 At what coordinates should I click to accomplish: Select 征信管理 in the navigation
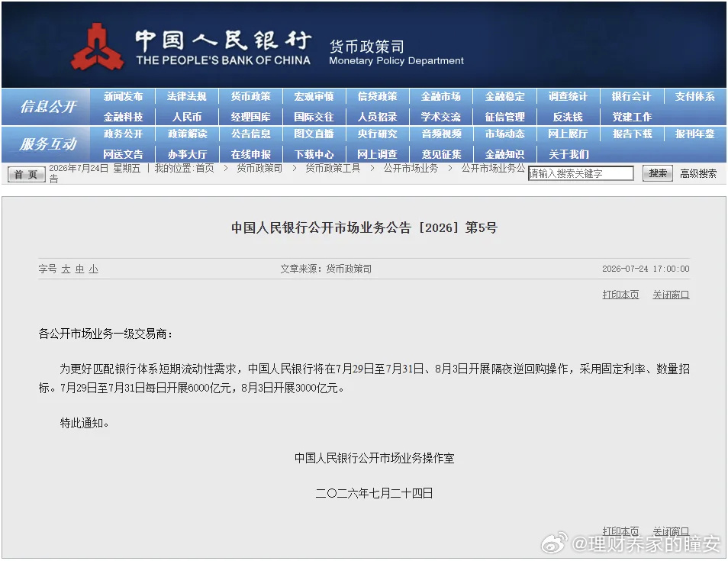pos(504,117)
